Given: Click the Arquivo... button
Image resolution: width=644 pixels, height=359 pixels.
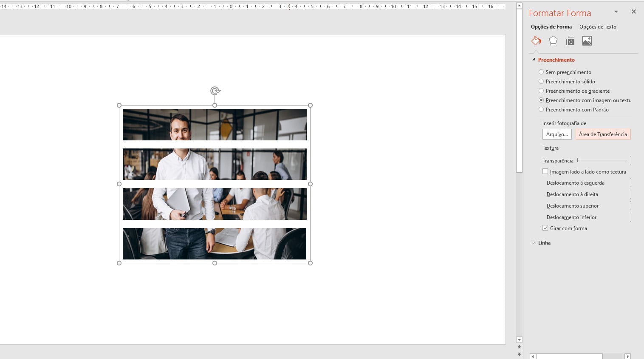Looking at the screenshot, I should pos(557,134).
